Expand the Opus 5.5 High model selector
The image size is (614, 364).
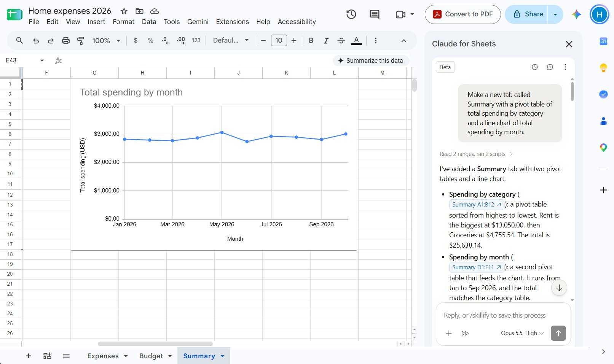pyautogui.click(x=523, y=333)
